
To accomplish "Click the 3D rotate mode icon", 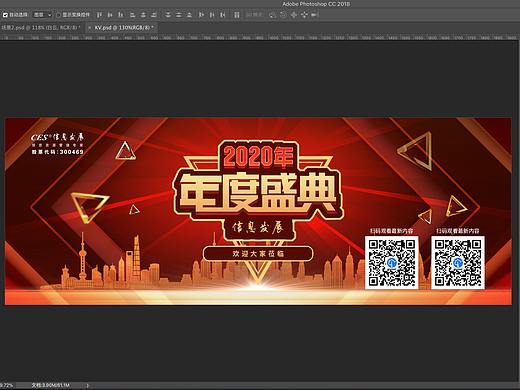I will [x=272, y=15].
